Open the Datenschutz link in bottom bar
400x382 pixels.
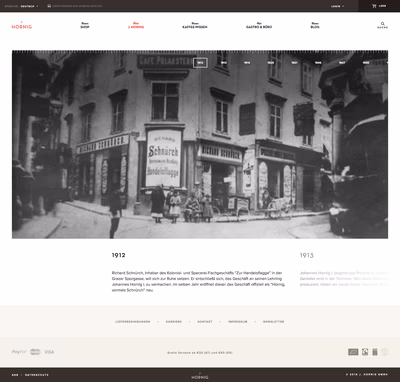click(x=37, y=375)
